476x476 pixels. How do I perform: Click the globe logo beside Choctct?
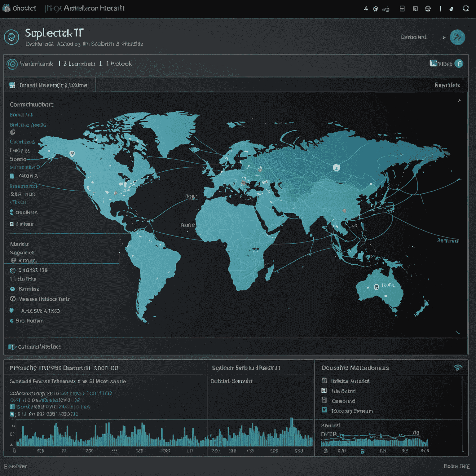pyautogui.click(x=6, y=8)
